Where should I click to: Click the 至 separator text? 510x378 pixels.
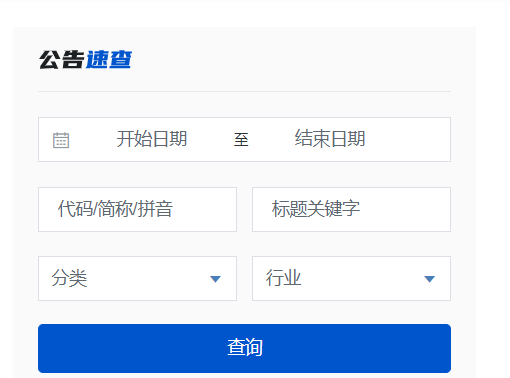click(x=241, y=139)
